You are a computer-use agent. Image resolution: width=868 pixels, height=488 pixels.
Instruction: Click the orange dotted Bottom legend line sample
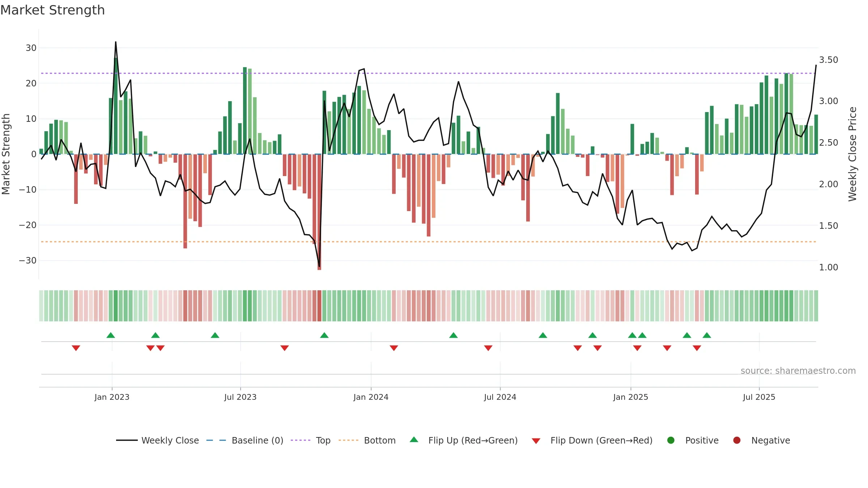coord(348,440)
